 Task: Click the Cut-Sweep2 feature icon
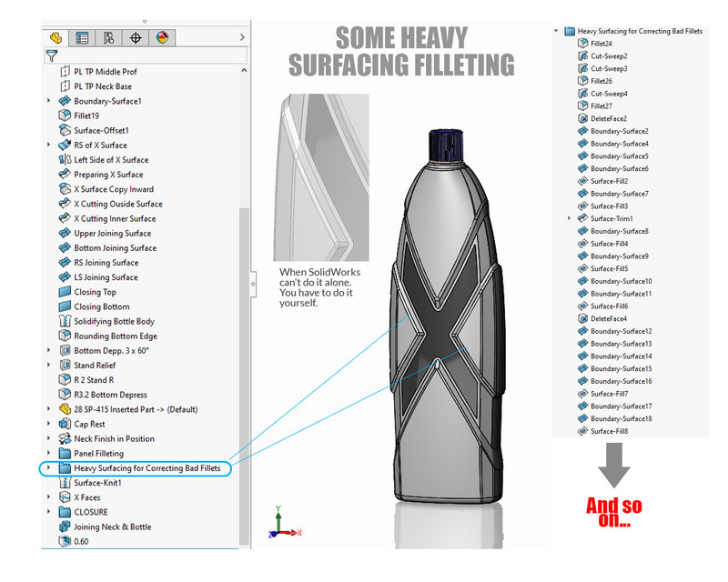tap(585, 55)
